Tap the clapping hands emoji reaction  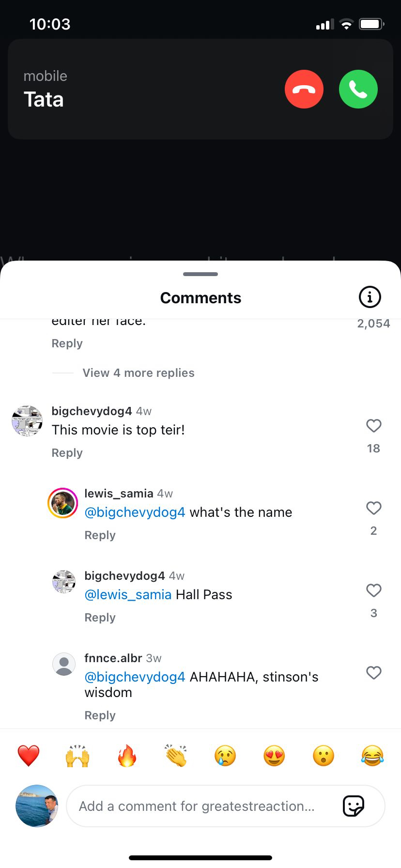pos(176,756)
